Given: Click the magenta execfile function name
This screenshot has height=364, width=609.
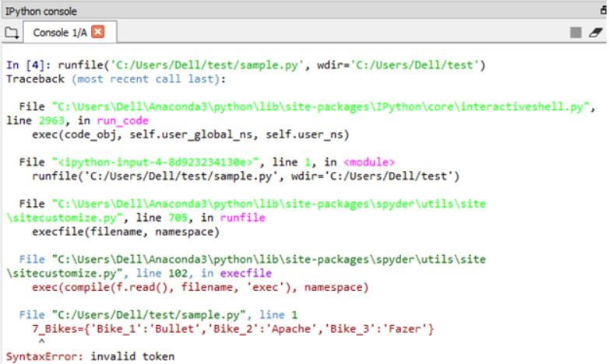Looking at the screenshot, I should tap(246, 273).
